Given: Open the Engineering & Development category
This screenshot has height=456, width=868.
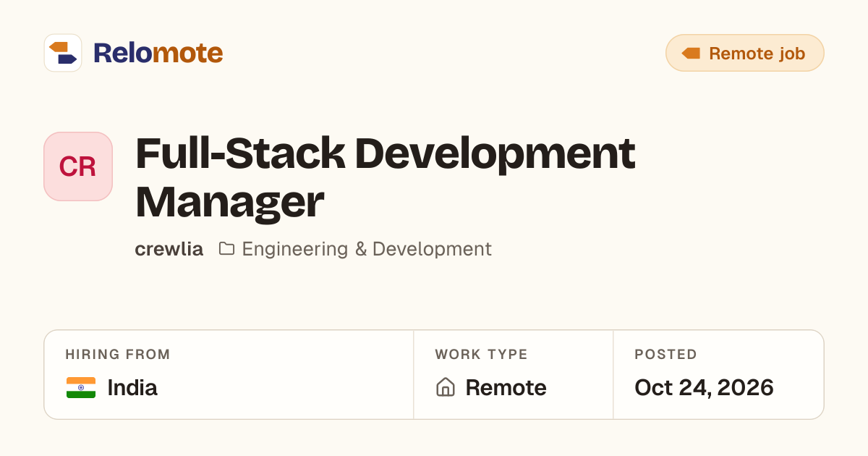Looking at the screenshot, I should tap(367, 249).
